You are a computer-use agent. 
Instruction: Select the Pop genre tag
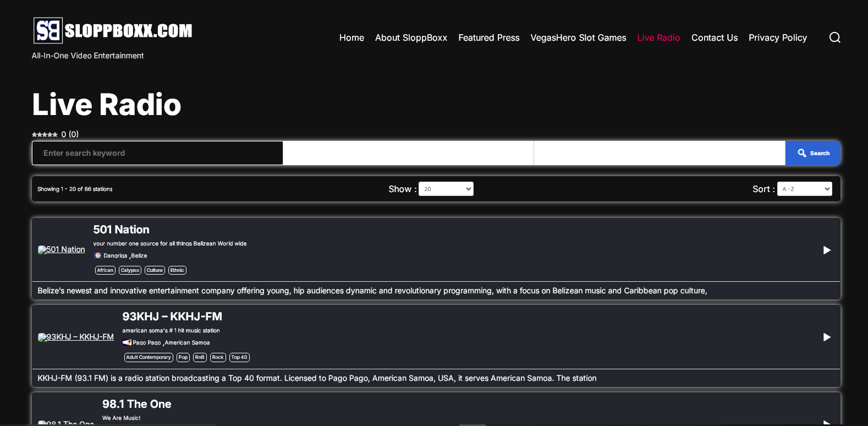pyautogui.click(x=183, y=357)
